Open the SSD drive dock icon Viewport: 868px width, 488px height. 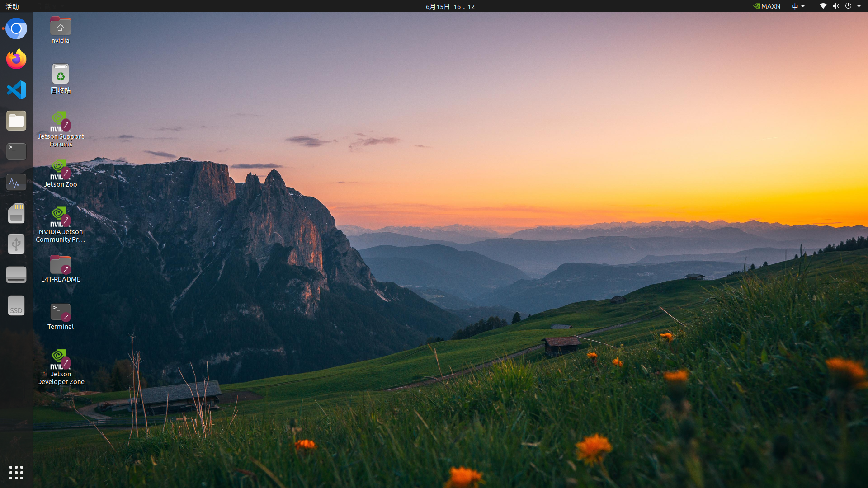(x=16, y=306)
